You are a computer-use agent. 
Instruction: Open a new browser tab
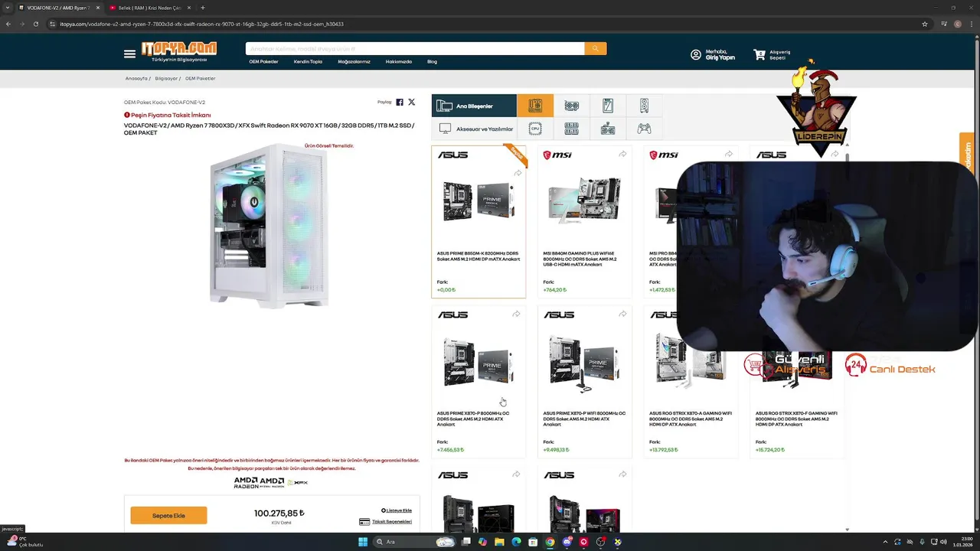202,8
